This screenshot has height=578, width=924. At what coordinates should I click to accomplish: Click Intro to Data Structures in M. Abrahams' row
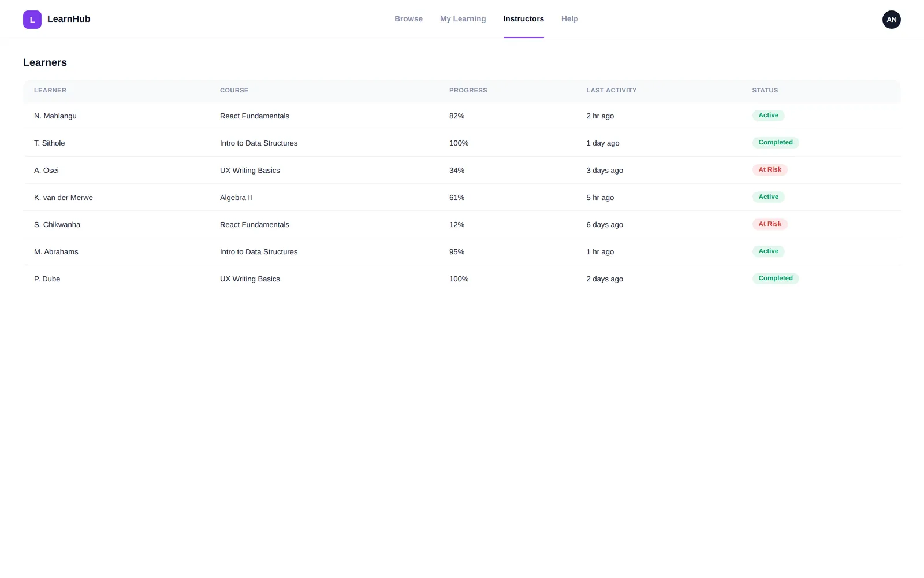click(x=259, y=252)
